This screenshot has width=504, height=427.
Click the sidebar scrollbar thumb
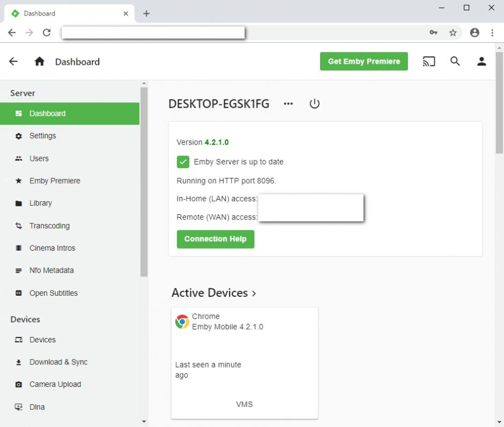pos(144,182)
